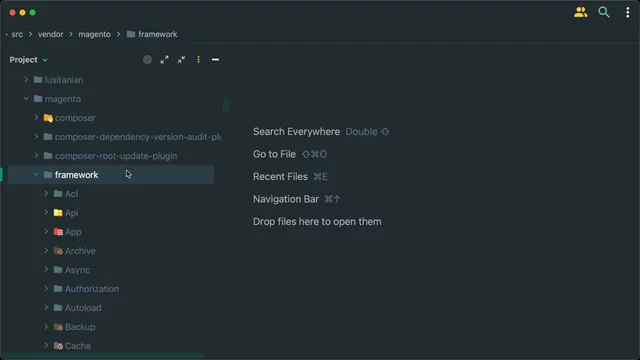This screenshot has height=360, width=640.
Task: Click Api folder icon
Action: pyautogui.click(x=58, y=213)
